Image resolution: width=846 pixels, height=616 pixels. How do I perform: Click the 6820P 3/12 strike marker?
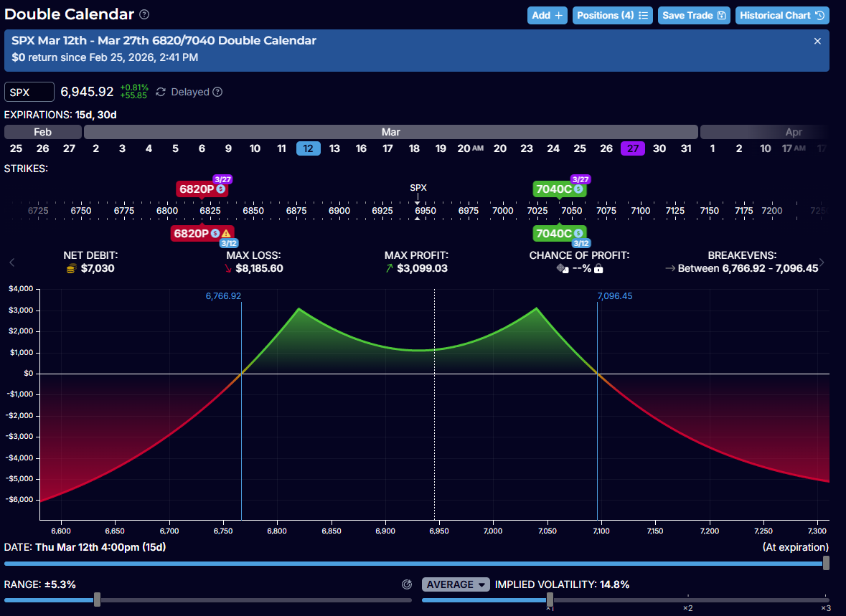coord(202,234)
